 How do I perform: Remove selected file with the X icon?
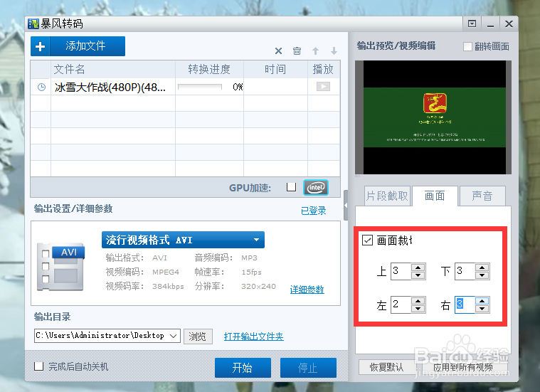point(279,51)
